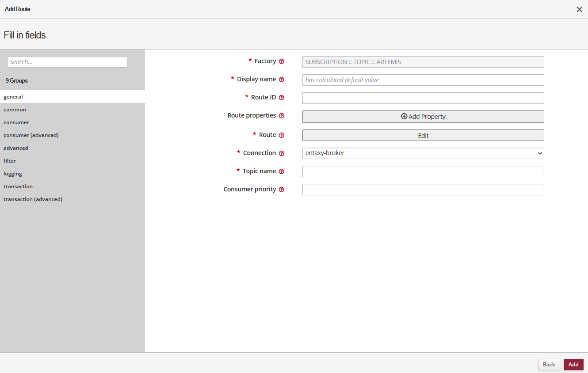Click the help icon next to Topic name
This screenshot has width=588, height=373.
click(282, 171)
